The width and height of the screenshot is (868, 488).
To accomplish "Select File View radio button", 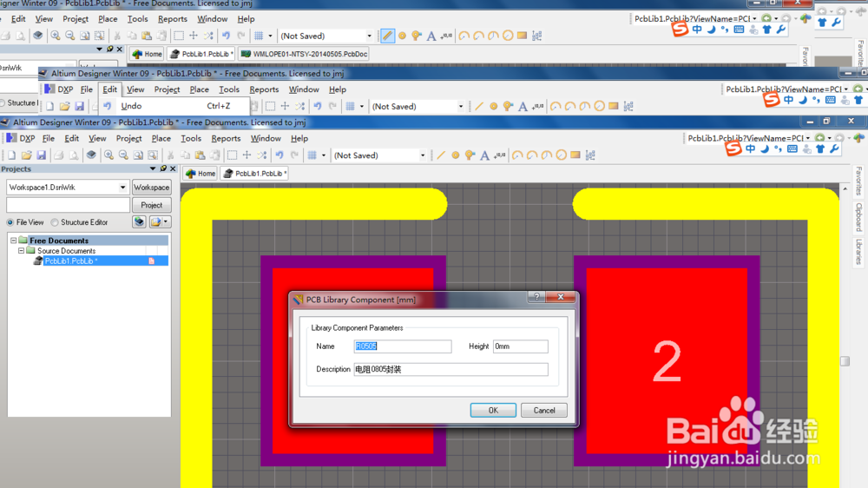I will pos(10,222).
